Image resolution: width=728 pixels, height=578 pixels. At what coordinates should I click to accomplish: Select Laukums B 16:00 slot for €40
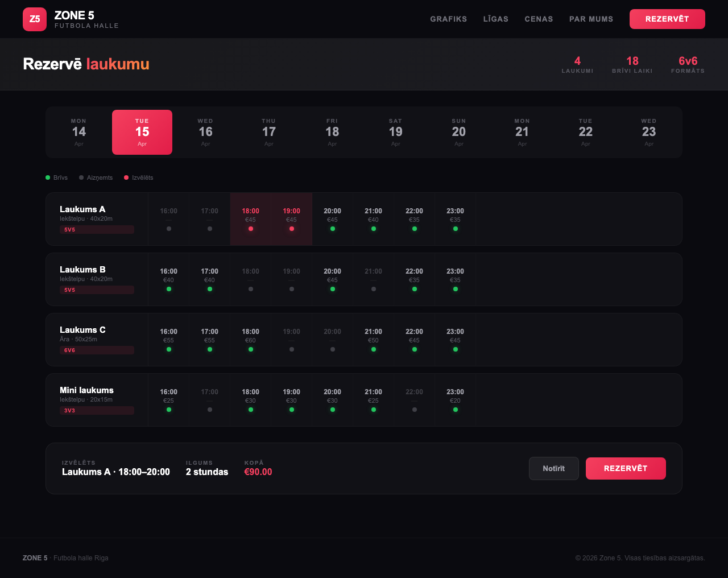tap(169, 279)
